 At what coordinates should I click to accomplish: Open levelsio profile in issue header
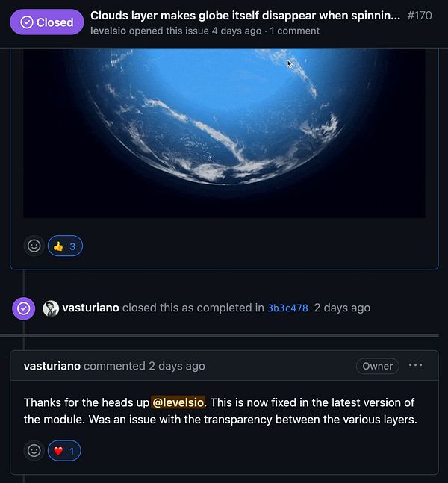(x=108, y=31)
